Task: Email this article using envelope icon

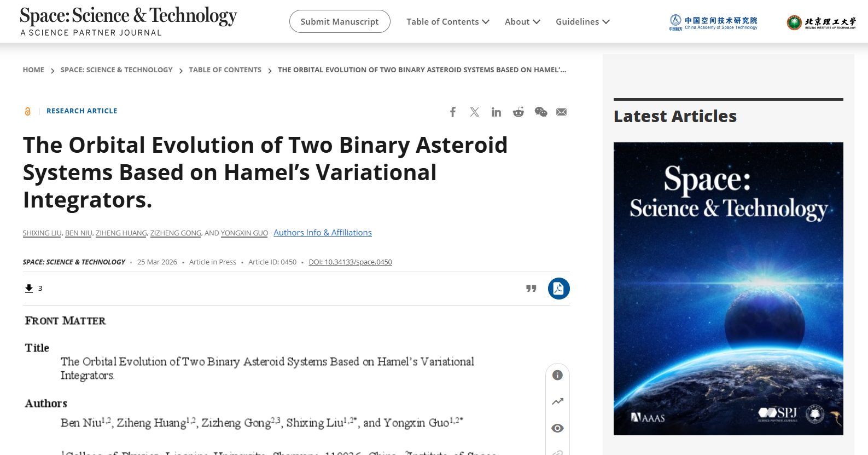Action: [x=561, y=112]
